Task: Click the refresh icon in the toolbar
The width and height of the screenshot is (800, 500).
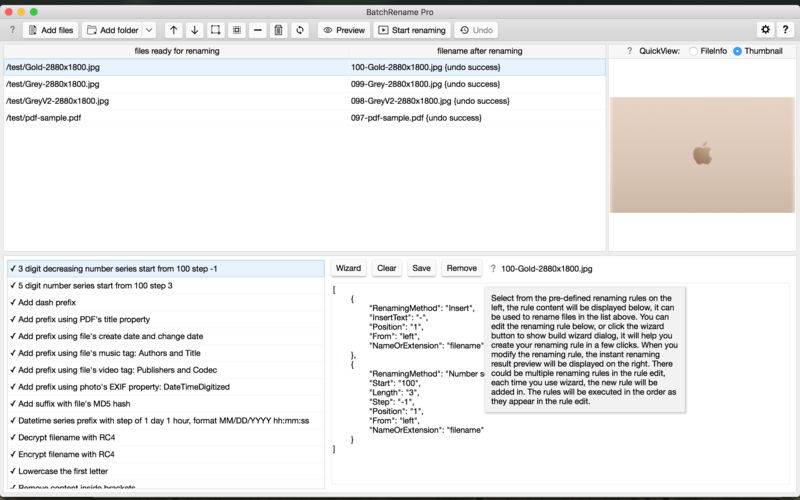Action: 300,30
